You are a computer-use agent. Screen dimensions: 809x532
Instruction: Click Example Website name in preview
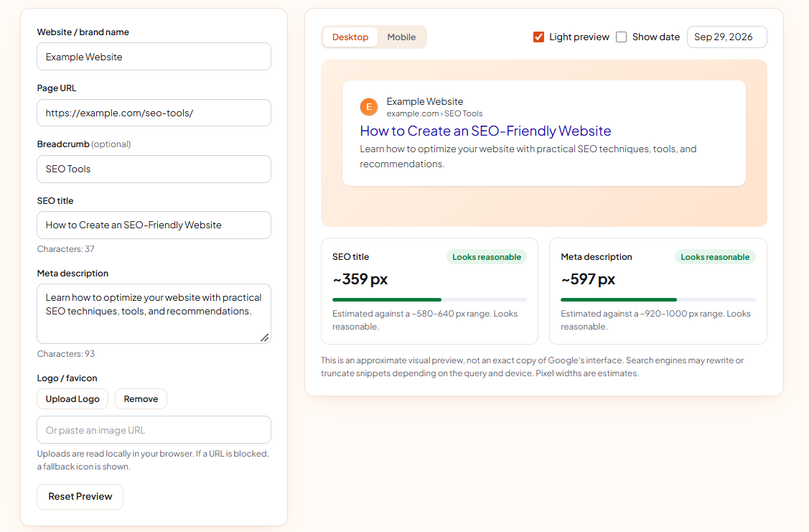pyautogui.click(x=425, y=102)
